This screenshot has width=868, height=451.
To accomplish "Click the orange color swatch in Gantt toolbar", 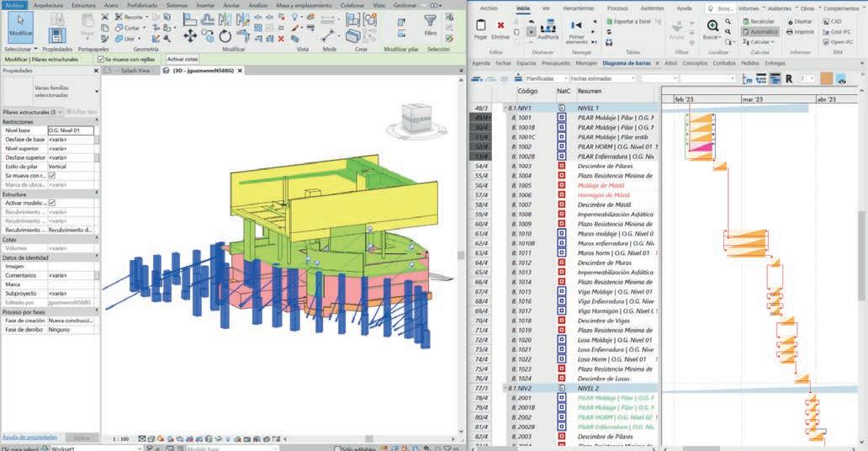I will tap(825, 78).
